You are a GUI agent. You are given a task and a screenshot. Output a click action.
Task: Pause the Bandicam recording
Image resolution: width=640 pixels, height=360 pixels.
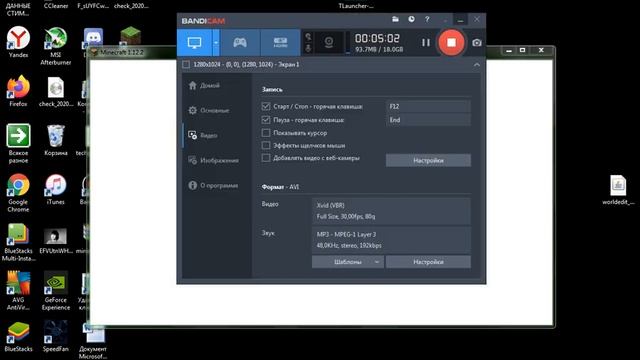426,42
